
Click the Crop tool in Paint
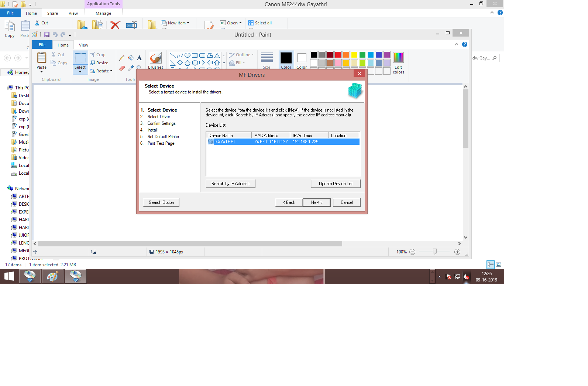[x=98, y=55]
